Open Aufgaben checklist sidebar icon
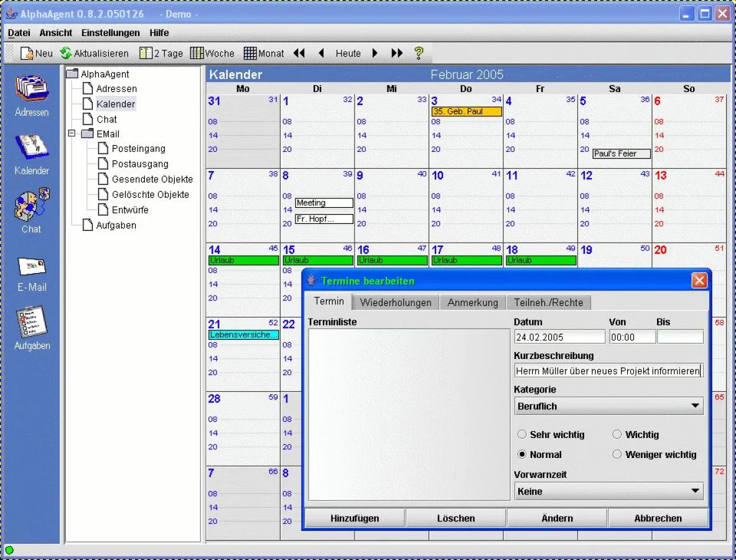 [x=32, y=322]
